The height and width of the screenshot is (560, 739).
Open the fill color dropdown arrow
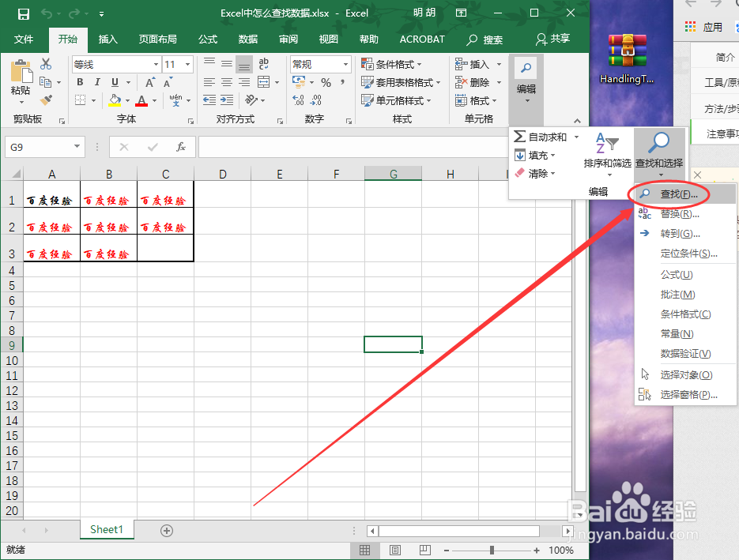pyautogui.click(x=127, y=101)
